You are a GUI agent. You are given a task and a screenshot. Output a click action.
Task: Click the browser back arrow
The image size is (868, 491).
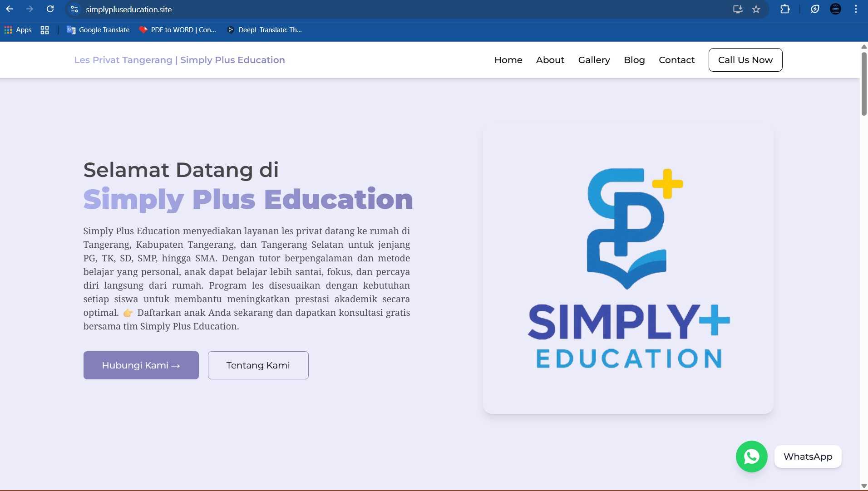(x=10, y=9)
